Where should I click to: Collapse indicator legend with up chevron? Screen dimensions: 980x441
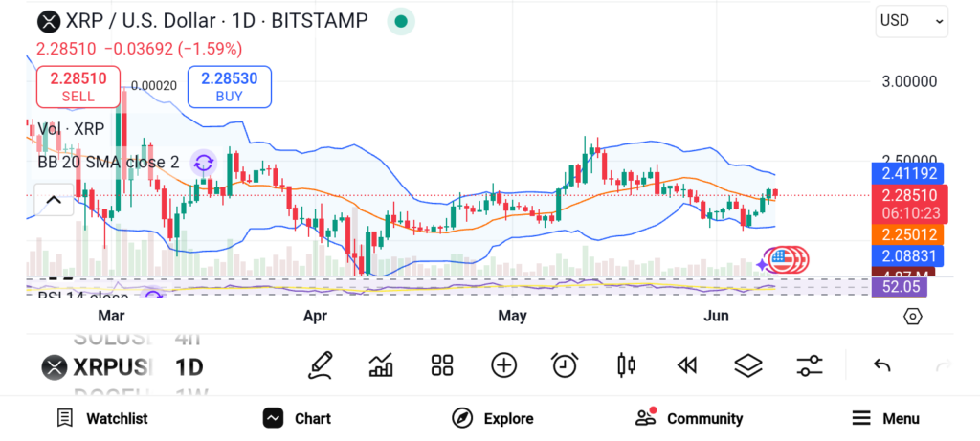pyautogui.click(x=54, y=201)
